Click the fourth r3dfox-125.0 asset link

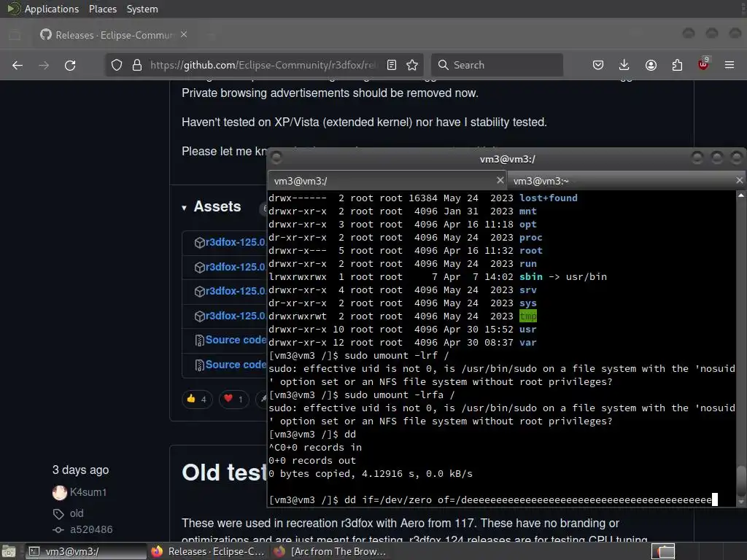235,316
